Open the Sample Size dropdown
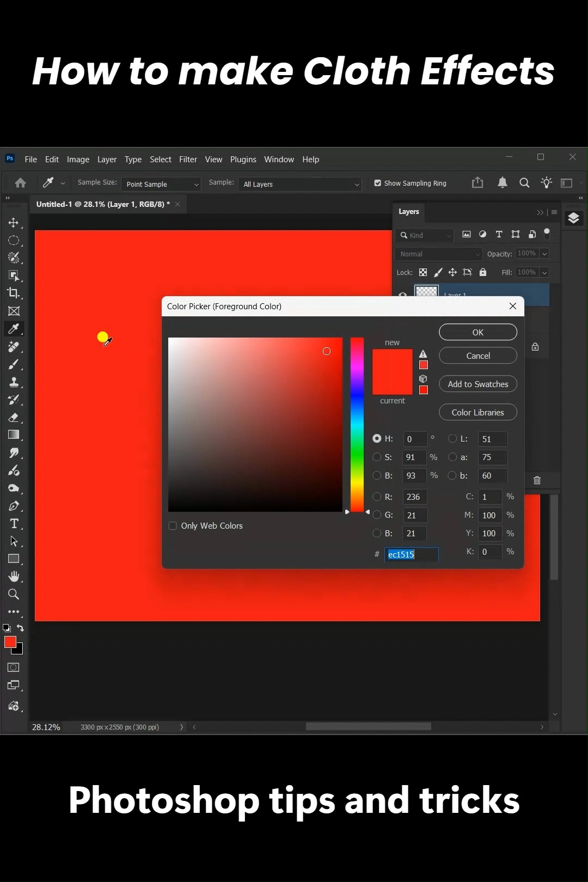The image size is (588, 882). coord(161,184)
